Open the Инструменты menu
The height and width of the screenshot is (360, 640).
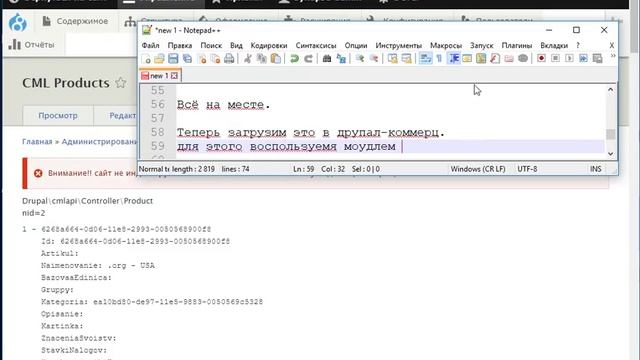pos(399,45)
